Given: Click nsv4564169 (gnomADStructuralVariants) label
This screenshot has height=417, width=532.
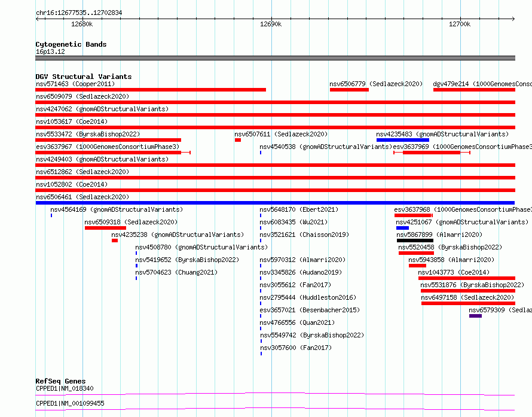Looking at the screenshot, I should coord(117,209).
